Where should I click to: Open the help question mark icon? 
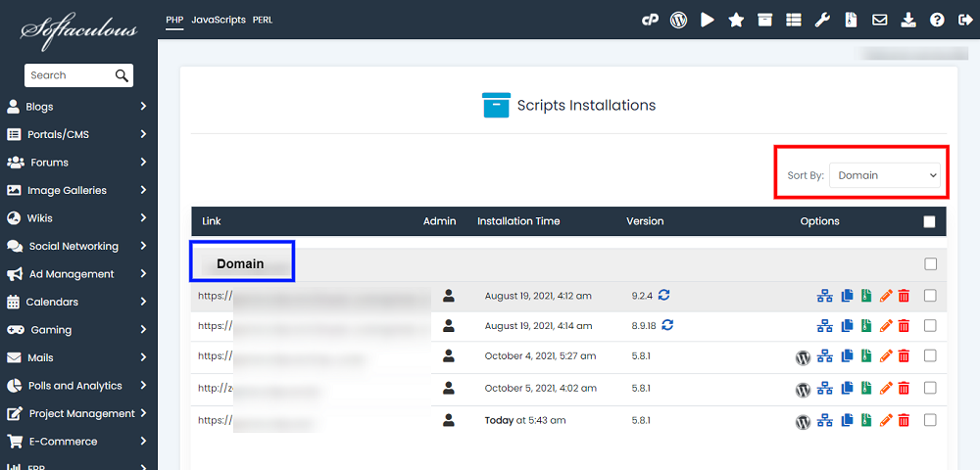[x=936, y=20]
